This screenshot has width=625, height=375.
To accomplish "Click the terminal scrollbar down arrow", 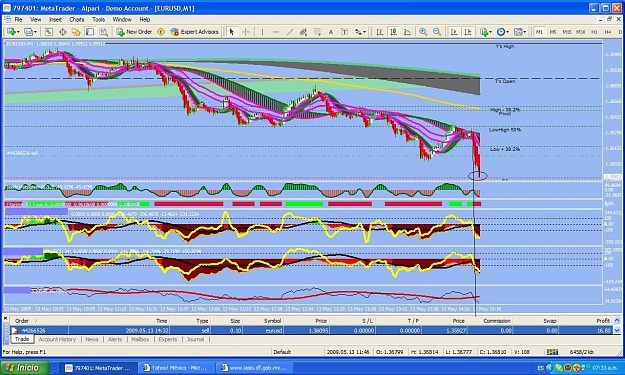I will coord(617,330).
